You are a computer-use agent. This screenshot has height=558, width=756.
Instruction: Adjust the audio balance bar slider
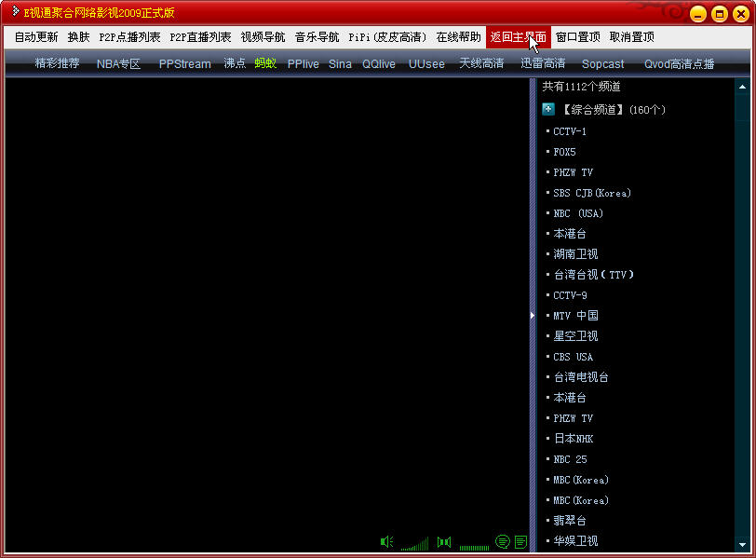pyautogui.click(x=474, y=548)
